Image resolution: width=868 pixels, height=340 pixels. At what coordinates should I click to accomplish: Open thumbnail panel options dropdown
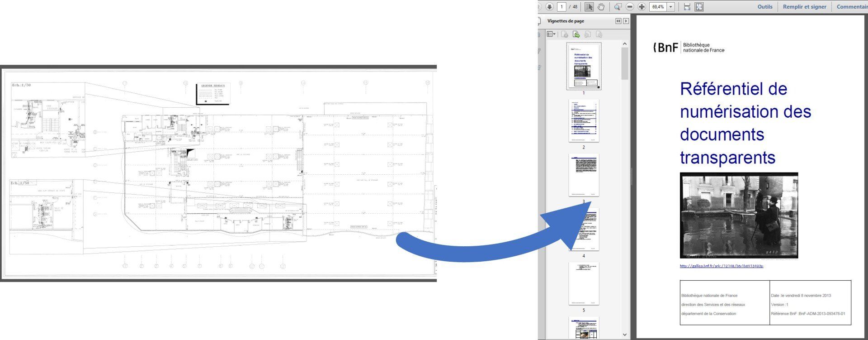(551, 34)
